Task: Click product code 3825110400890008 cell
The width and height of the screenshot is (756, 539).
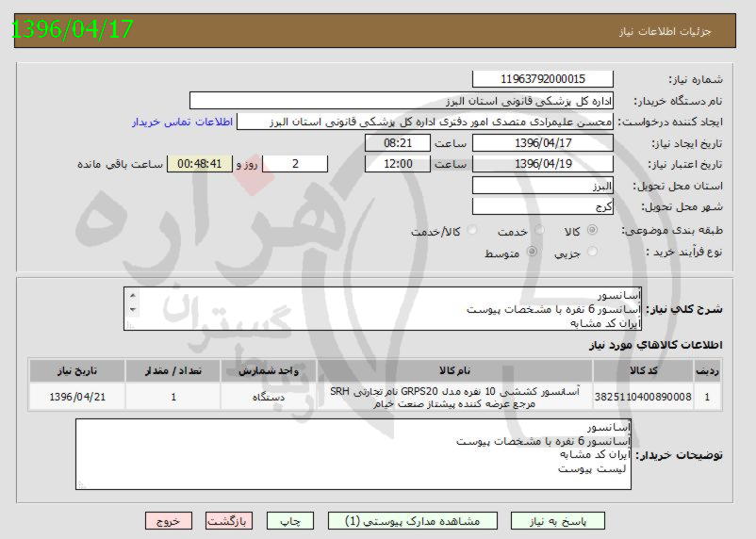Action: click(643, 397)
